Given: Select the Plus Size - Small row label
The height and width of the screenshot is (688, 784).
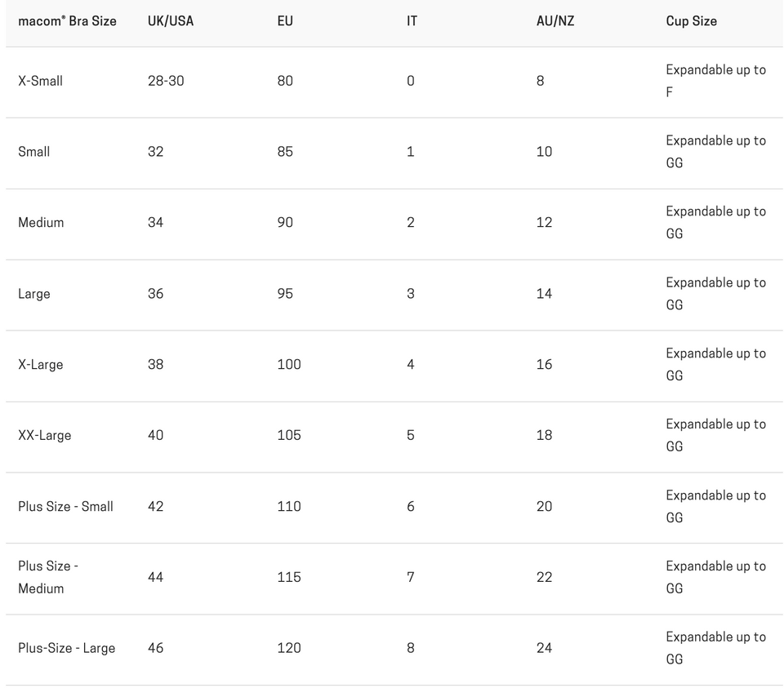Looking at the screenshot, I should 65,507.
